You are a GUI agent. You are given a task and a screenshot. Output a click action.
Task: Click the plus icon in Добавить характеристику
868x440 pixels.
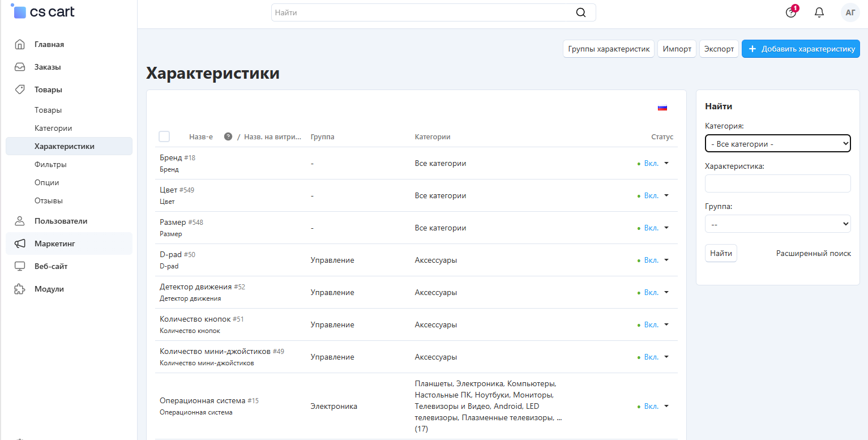(x=752, y=49)
